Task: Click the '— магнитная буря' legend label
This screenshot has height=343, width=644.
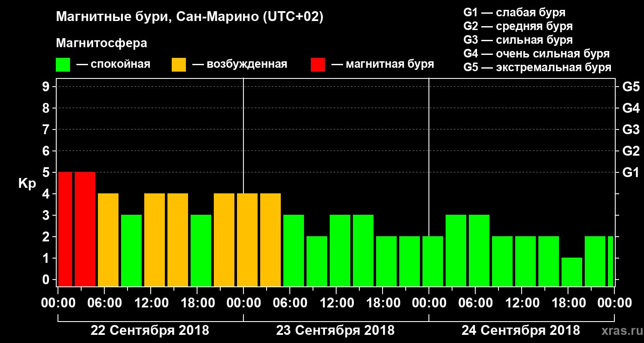Action: click(x=383, y=65)
